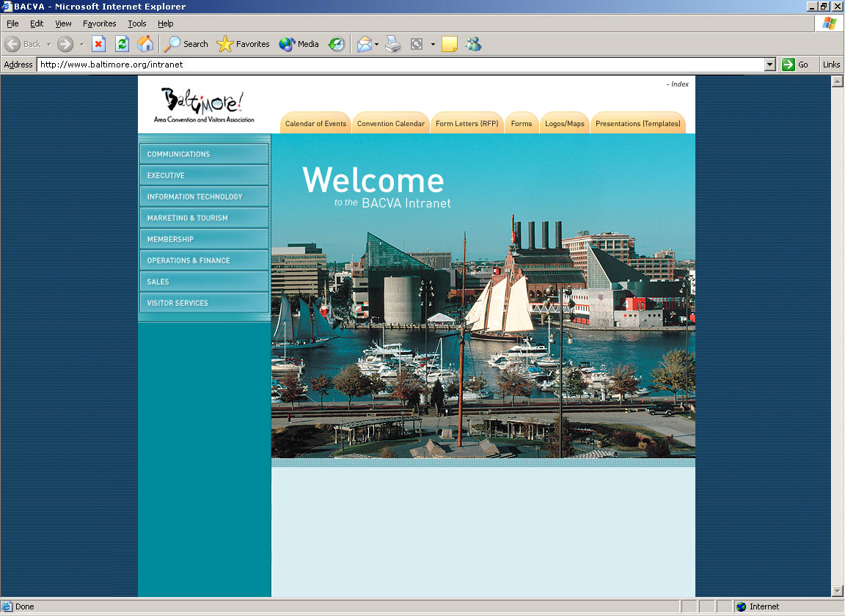Expand the Address bar dropdown list
Screen dimensions: 845x616
[769, 65]
